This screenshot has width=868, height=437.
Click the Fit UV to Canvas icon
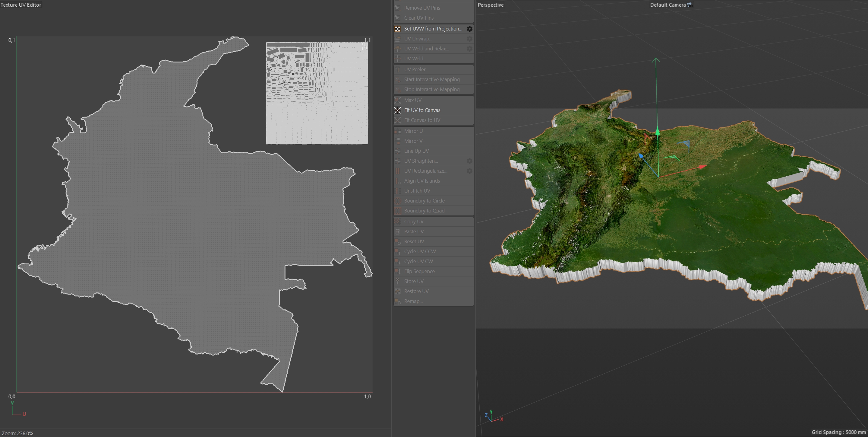398,110
